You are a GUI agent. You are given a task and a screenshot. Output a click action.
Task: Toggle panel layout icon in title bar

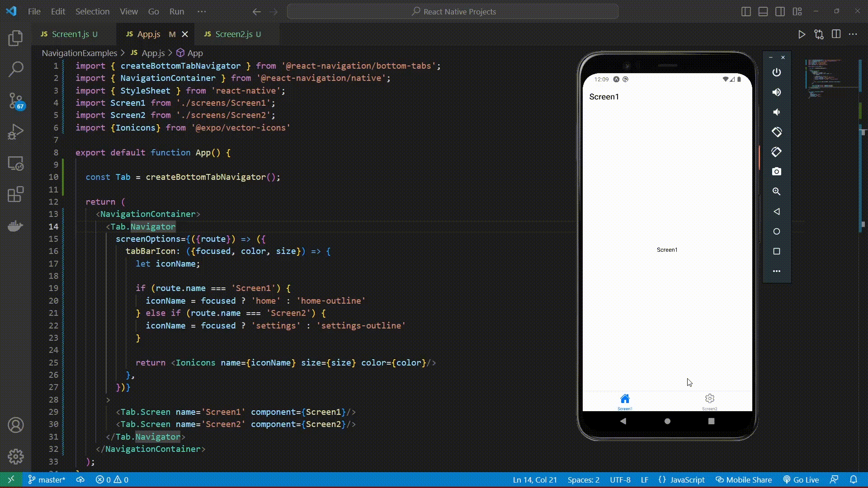pyautogui.click(x=763, y=12)
